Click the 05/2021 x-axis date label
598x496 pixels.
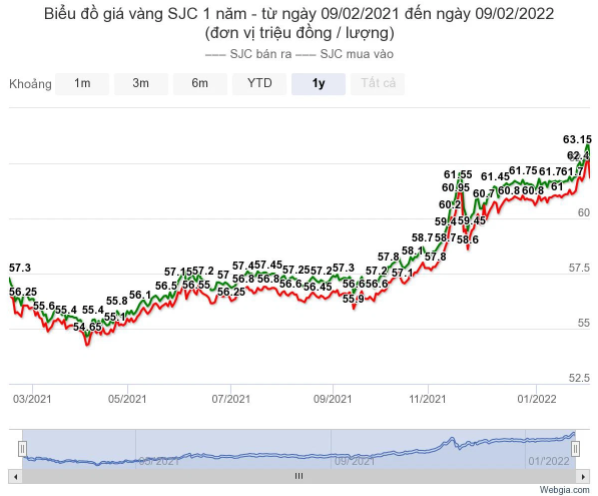point(127,399)
